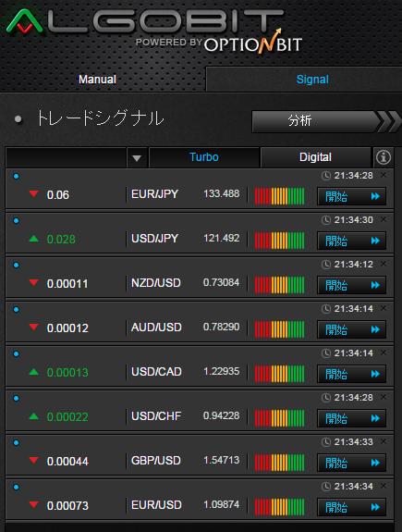Dismiss the USD/CHF signal with X

click(x=384, y=397)
